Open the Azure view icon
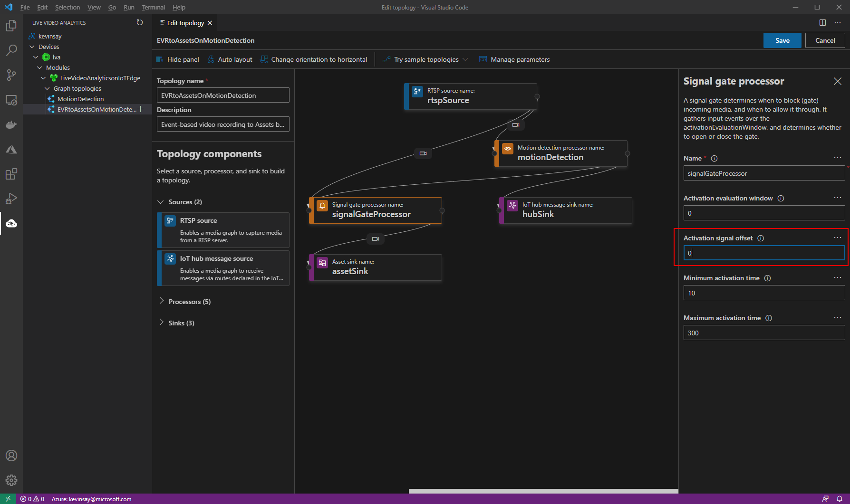This screenshot has width=850, height=504. [x=11, y=149]
